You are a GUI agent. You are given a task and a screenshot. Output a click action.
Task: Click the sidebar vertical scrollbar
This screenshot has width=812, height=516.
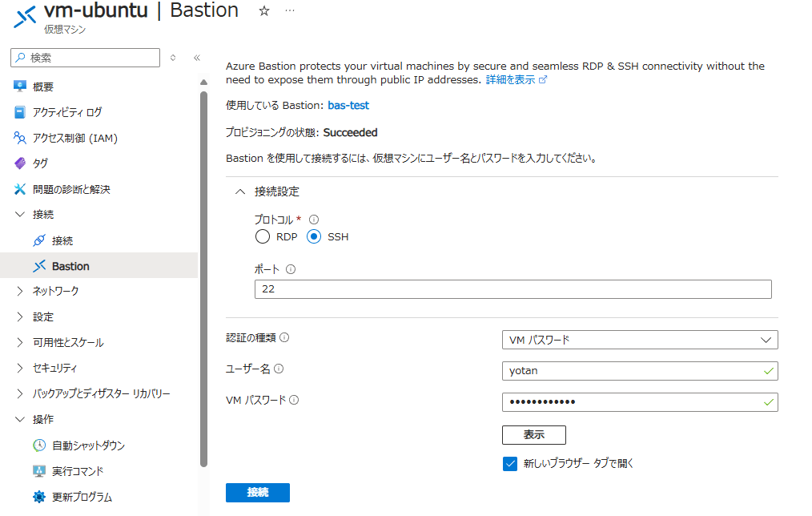click(203, 280)
